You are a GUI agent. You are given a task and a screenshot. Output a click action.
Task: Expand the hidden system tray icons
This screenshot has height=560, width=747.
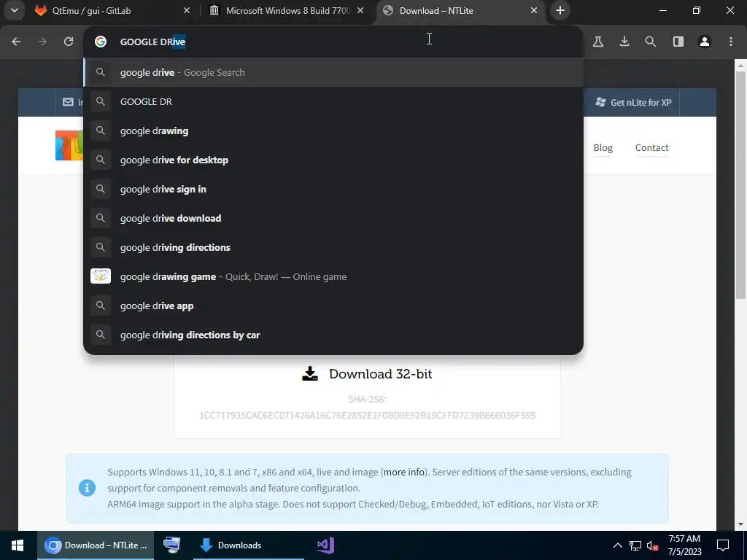pyautogui.click(x=617, y=545)
